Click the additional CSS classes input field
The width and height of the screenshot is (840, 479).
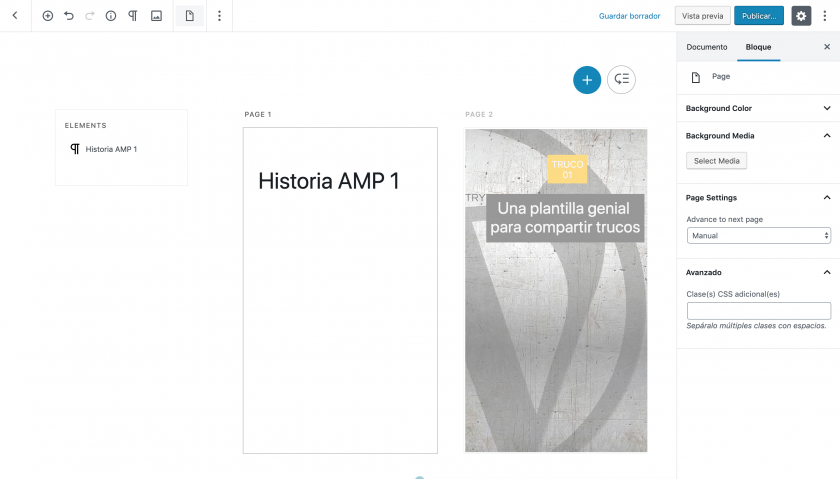pyautogui.click(x=758, y=311)
